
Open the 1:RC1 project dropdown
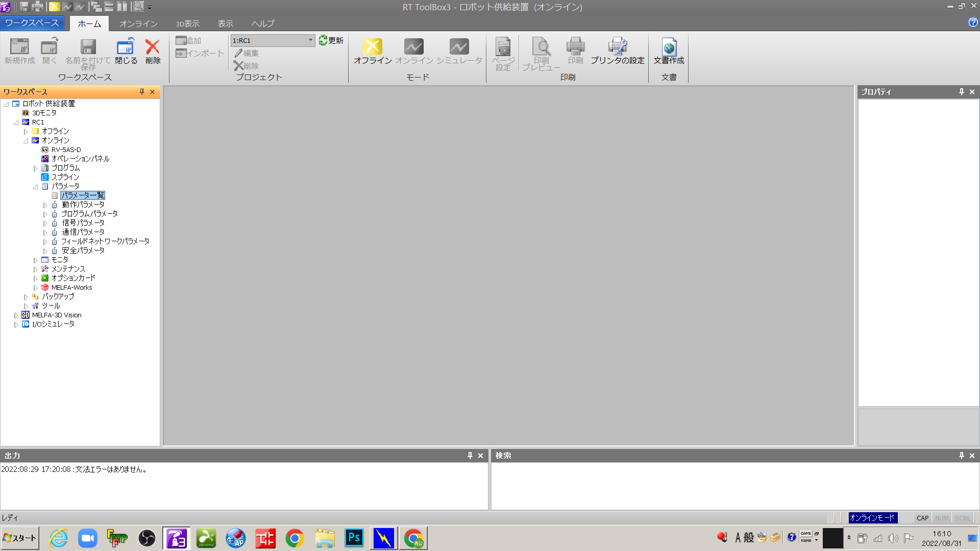coord(310,40)
